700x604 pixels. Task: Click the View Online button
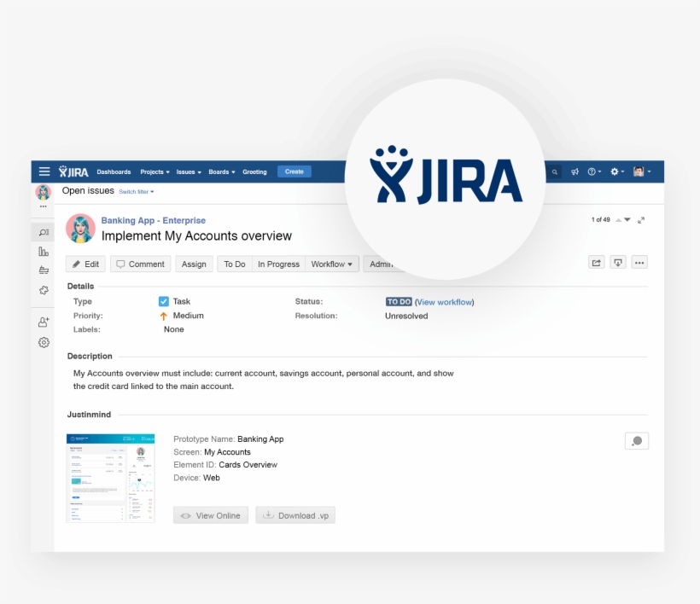coord(211,515)
